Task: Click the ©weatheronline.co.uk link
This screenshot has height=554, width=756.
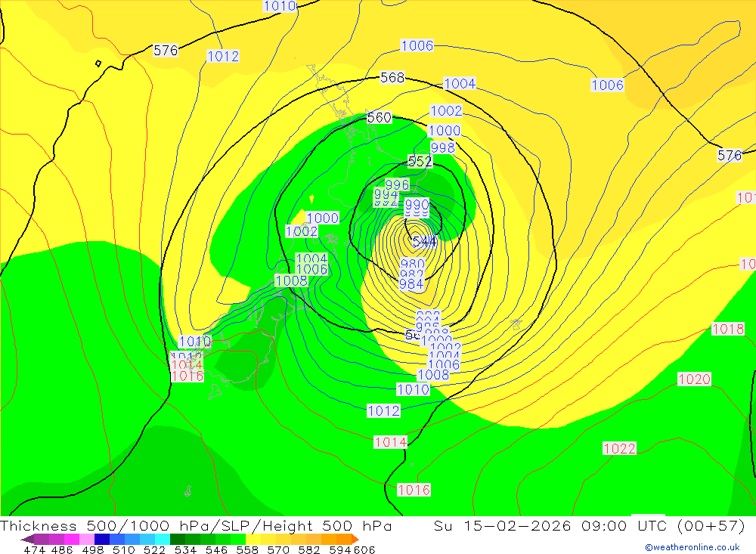Action: tap(692, 547)
